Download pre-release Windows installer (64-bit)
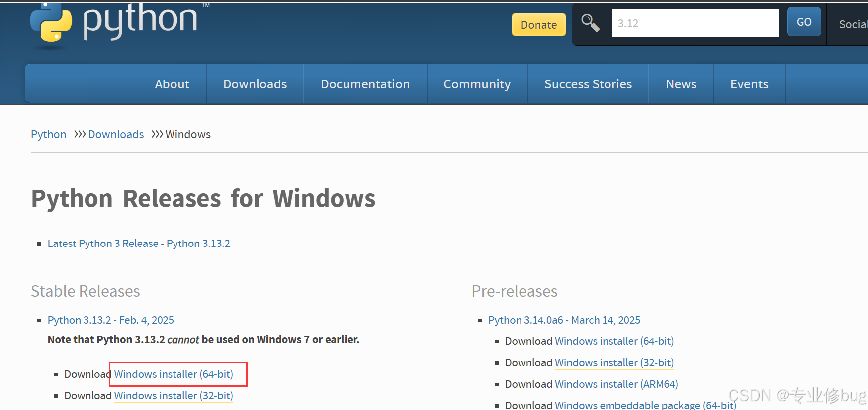 (614, 341)
